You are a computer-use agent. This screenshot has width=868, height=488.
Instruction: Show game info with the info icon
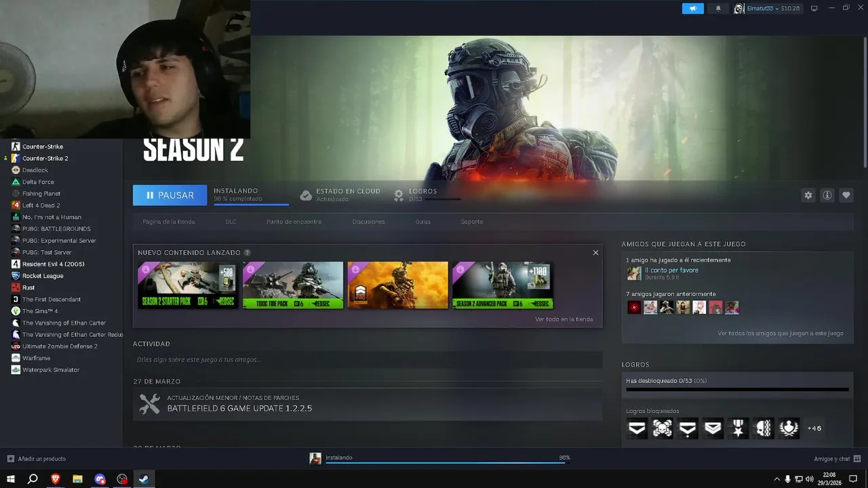click(x=827, y=195)
